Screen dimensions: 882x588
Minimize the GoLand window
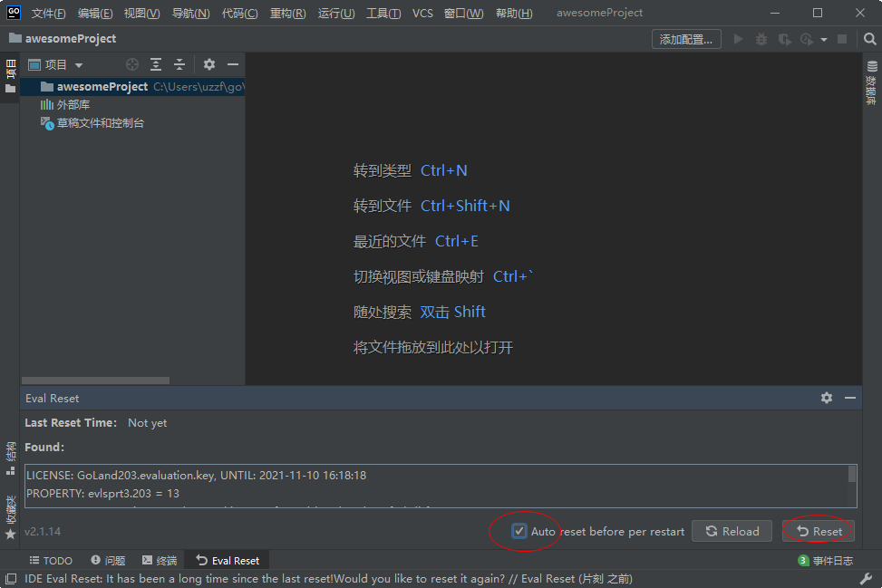(775, 13)
